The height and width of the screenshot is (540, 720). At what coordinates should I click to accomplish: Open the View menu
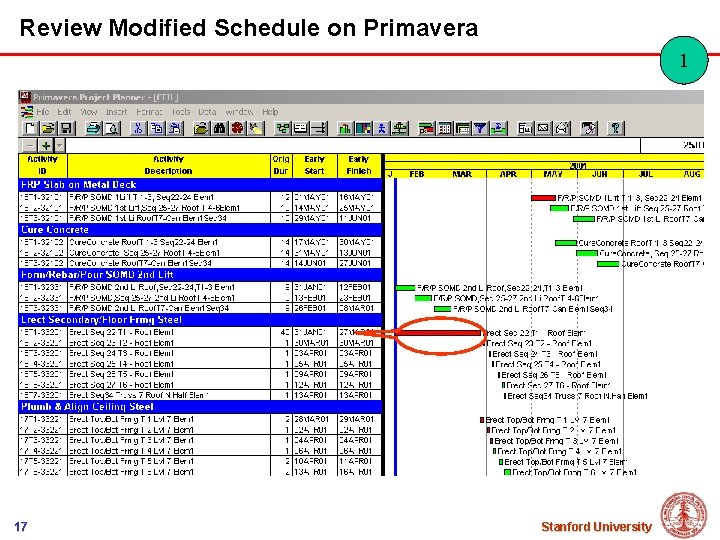(89, 112)
